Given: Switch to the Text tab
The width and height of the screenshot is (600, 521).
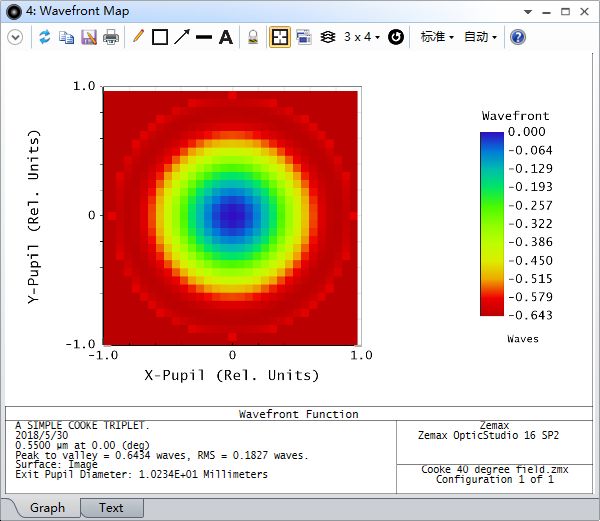Looking at the screenshot, I should [x=111, y=508].
